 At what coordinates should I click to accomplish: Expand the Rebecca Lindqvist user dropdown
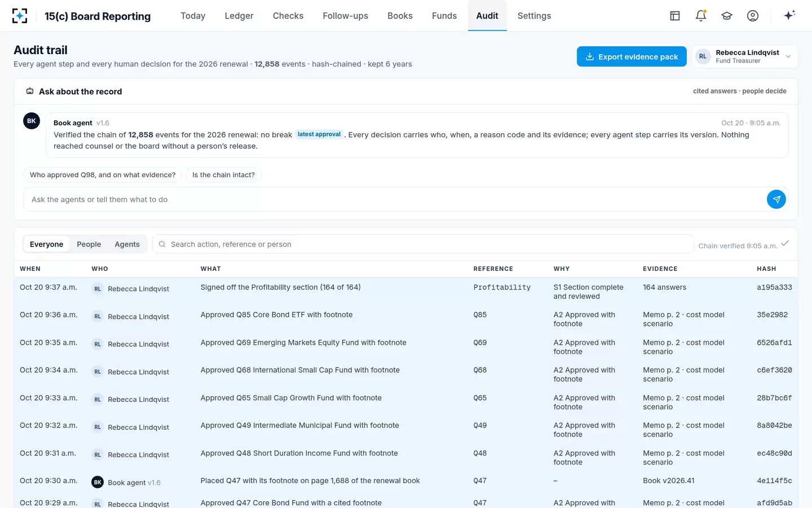click(x=745, y=56)
